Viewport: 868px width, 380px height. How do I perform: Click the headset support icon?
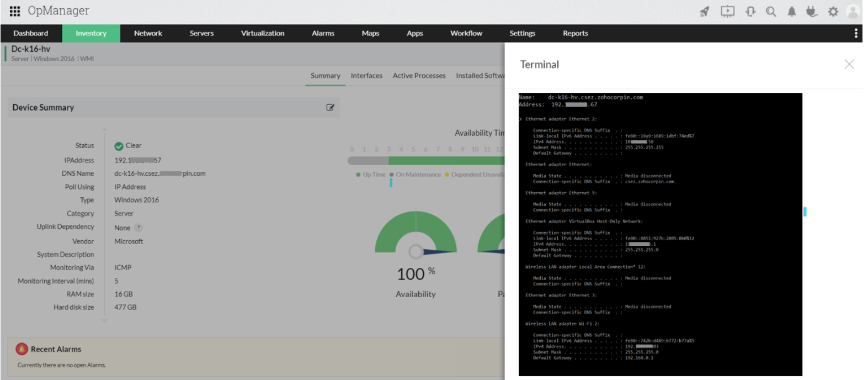point(750,12)
